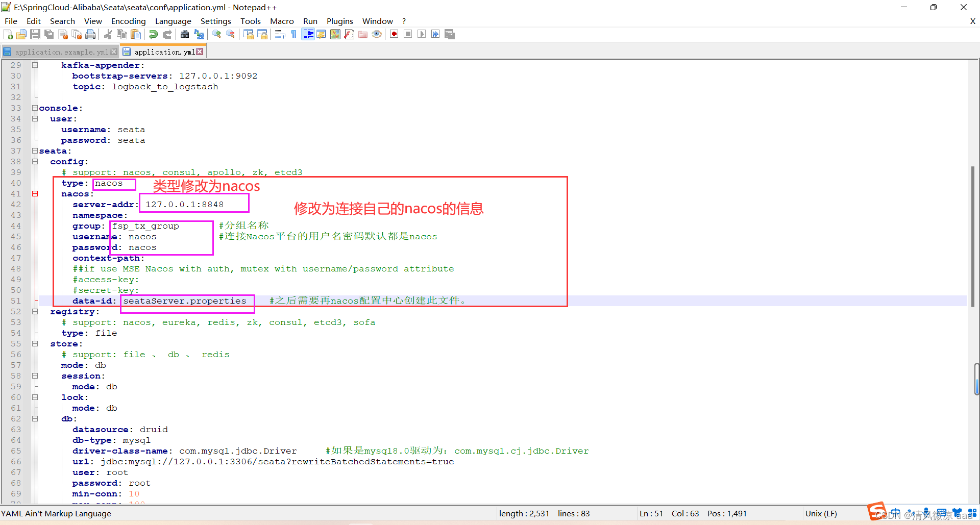The height and width of the screenshot is (525, 980).
Task: Collapse the registry block on line 52
Action: tap(35, 312)
